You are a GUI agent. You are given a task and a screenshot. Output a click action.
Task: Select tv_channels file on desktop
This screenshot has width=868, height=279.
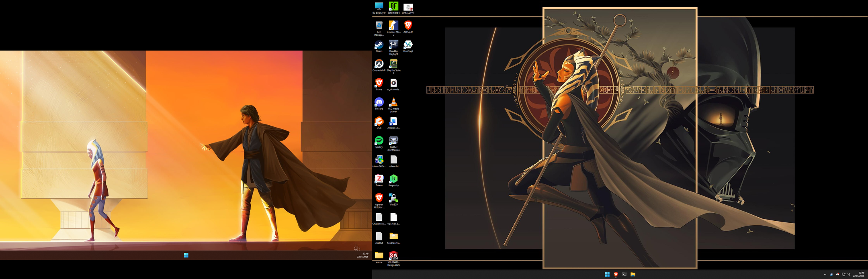coord(393,85)
